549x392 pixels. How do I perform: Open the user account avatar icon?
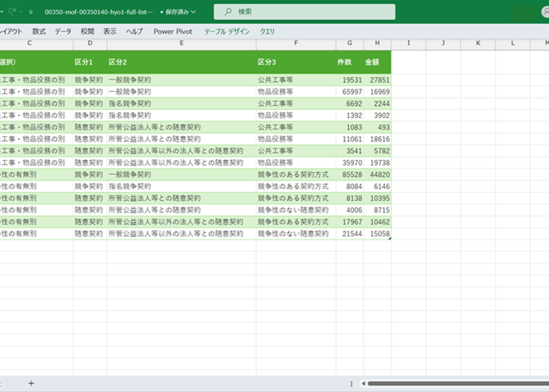tap(545, 12)
